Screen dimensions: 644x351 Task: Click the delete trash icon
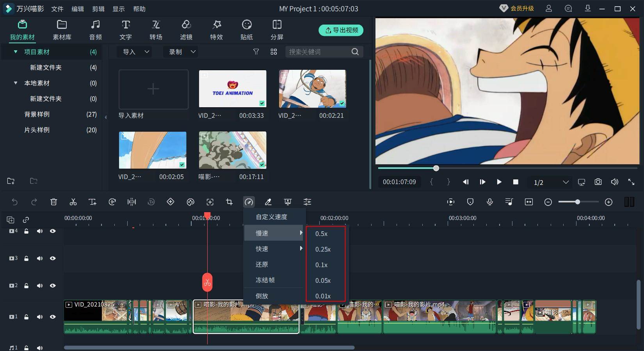pos(53,202)
